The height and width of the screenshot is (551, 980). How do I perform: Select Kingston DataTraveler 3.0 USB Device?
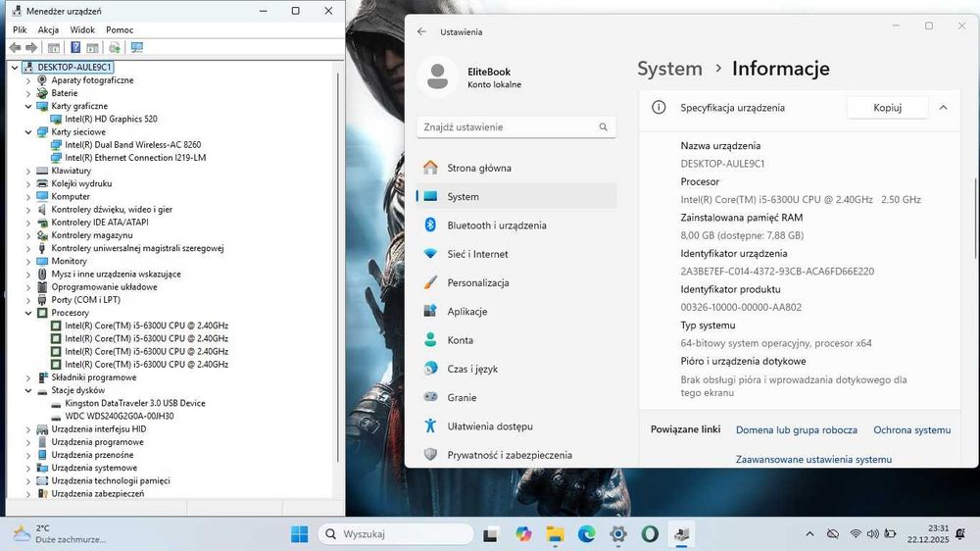(135, 403)
